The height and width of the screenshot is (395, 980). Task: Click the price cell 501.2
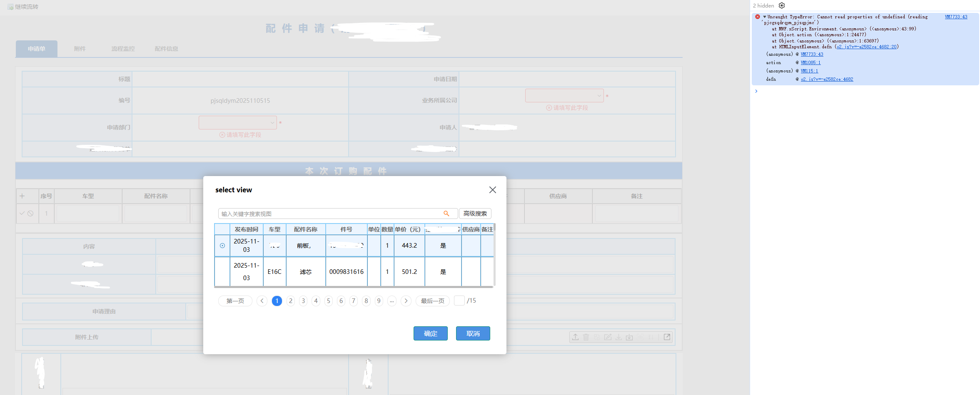409,272
